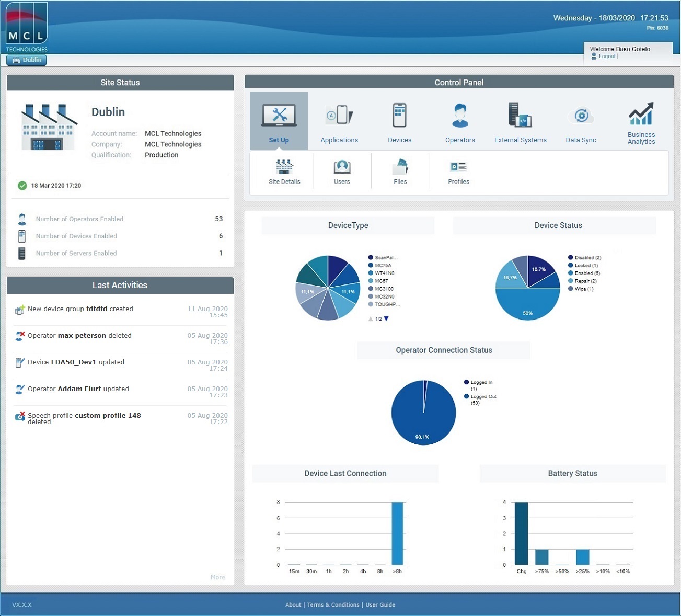681x616 pixels.
Task: Go to next DeviceType legend page
Action: [x=386, y=318]
